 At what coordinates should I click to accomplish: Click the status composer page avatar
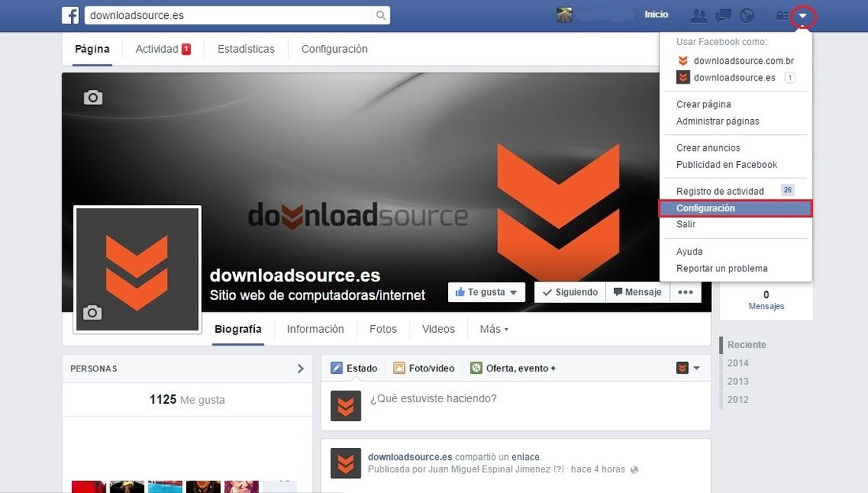[346, 405]
